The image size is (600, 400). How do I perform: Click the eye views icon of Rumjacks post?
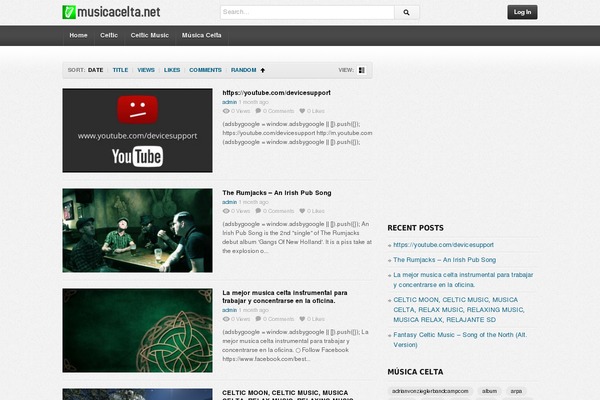coord(226,211)
